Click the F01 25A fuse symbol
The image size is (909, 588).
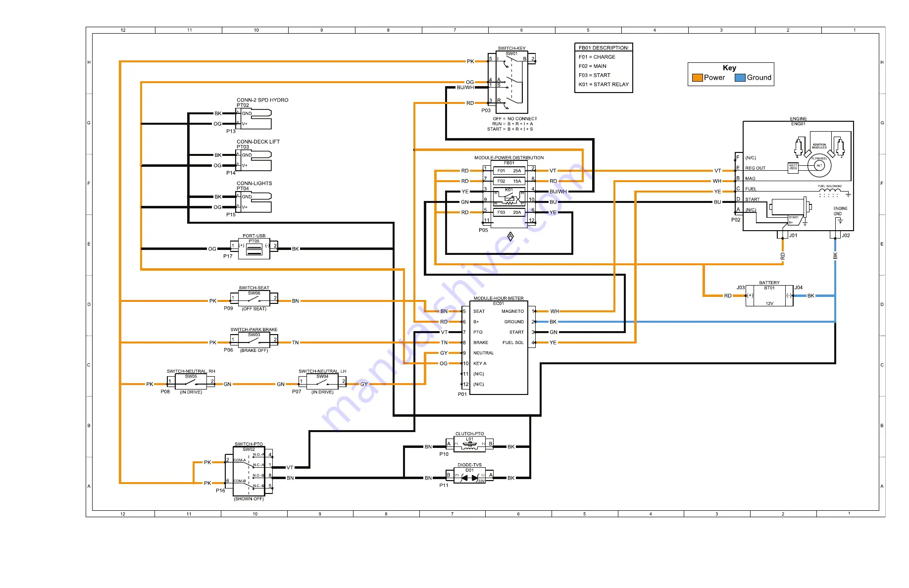click(x=509, y=171)
